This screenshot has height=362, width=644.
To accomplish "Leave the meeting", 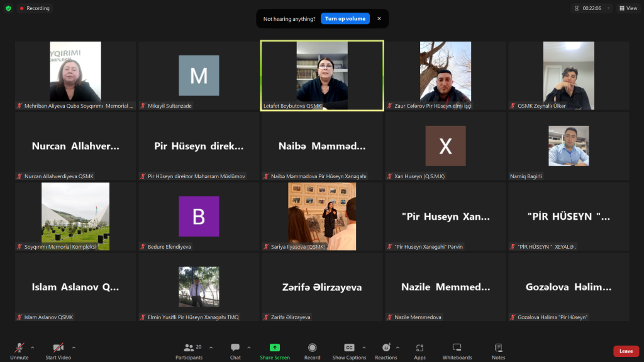I will point(626,351).
